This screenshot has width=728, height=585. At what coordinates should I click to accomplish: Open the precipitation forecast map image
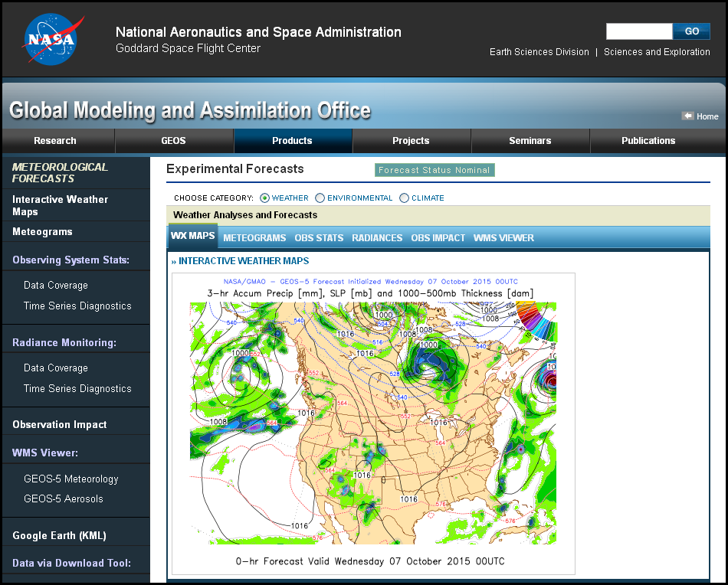tap(373, 423)
